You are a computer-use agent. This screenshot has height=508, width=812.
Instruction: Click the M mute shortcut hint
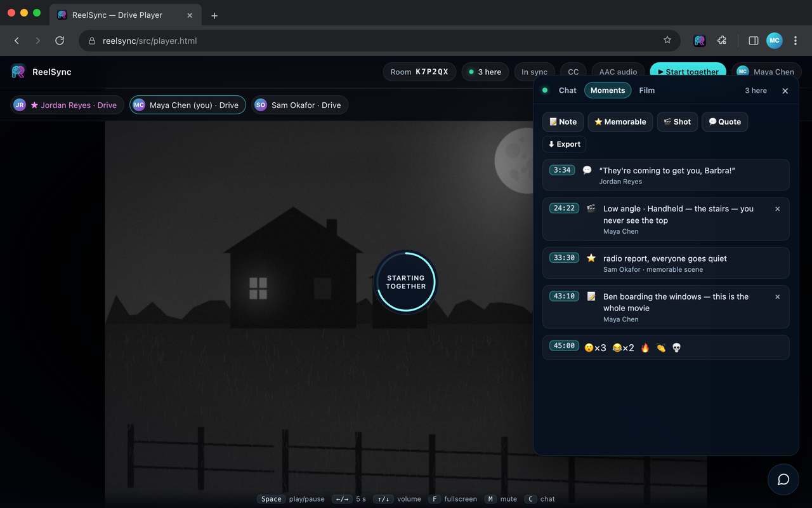tap(501, 499)
